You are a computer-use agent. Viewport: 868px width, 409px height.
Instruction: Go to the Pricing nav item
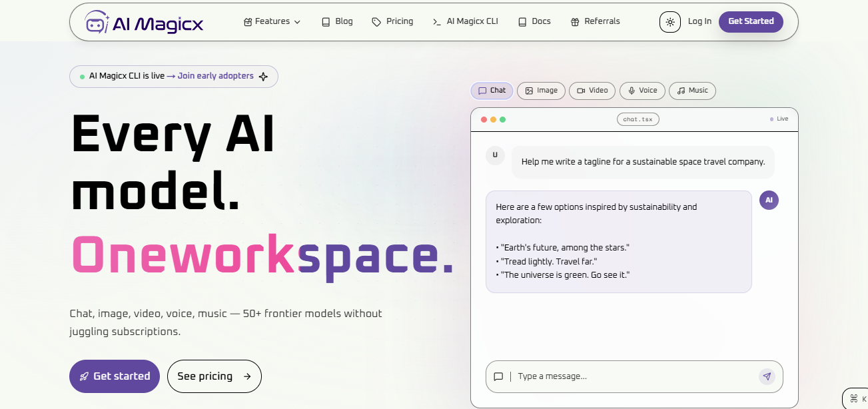click(x=392, y=21)
